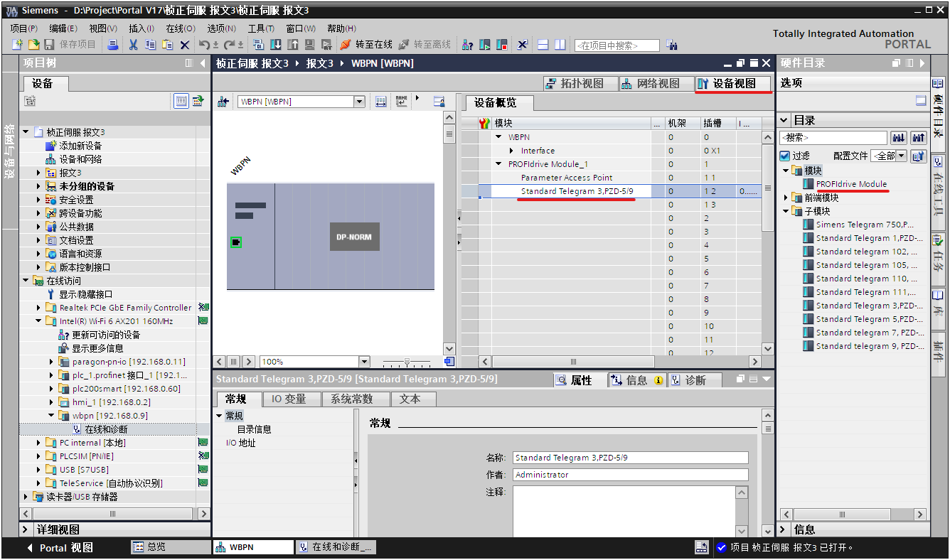Open the WBPN device selector dropdown
Viewport: 950px width, 560px height.
359,102
